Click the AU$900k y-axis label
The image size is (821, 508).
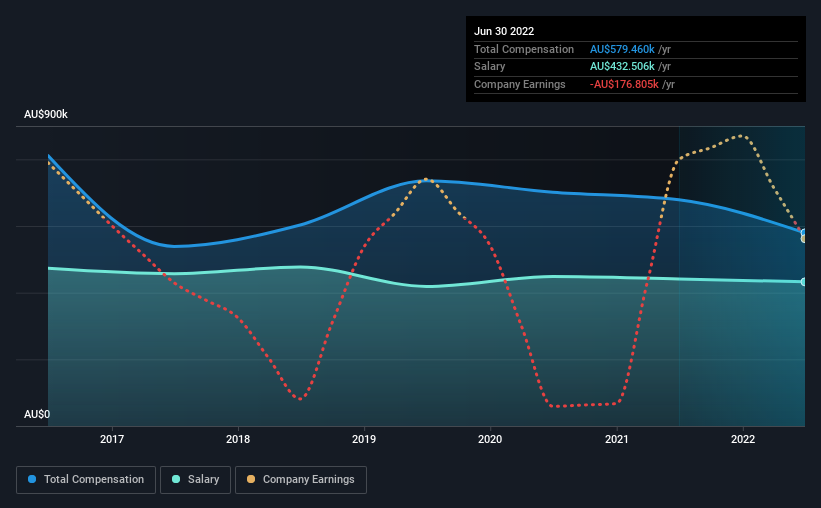pyautogui.click(x=46, y=114)
